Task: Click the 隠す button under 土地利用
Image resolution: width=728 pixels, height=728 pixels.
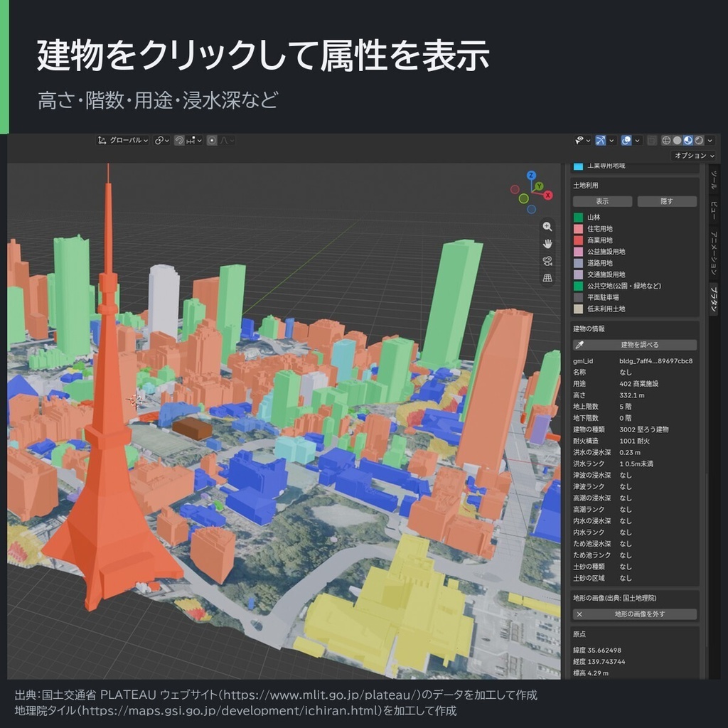Action: tap(667, 201)
